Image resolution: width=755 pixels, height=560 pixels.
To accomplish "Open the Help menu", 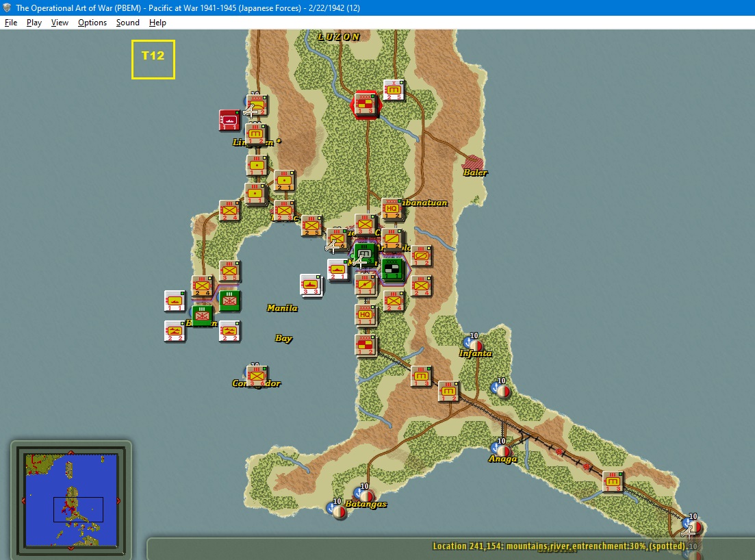I will pos(157,23).
